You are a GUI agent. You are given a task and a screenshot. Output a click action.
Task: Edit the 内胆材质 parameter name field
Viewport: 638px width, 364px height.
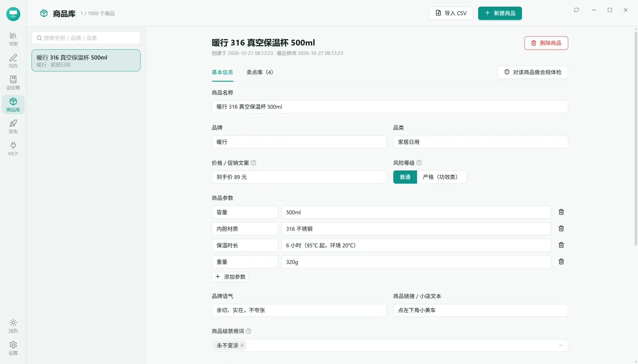(x=245, y=229)
